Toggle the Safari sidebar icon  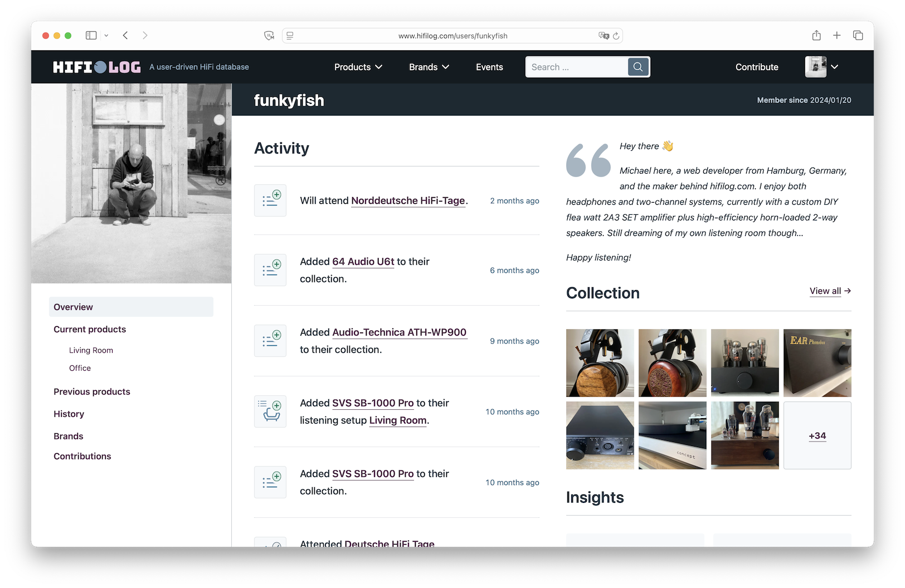coord(91,35)
